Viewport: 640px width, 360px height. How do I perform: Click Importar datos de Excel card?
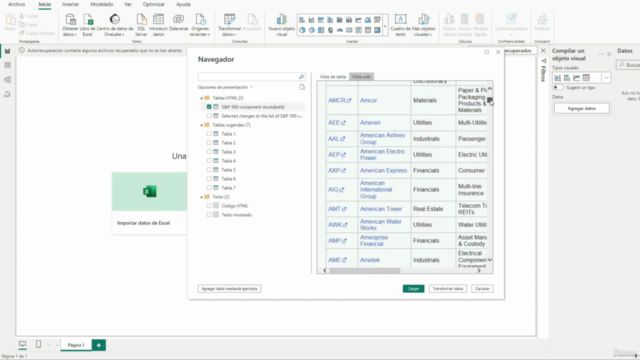coord(149,203)
